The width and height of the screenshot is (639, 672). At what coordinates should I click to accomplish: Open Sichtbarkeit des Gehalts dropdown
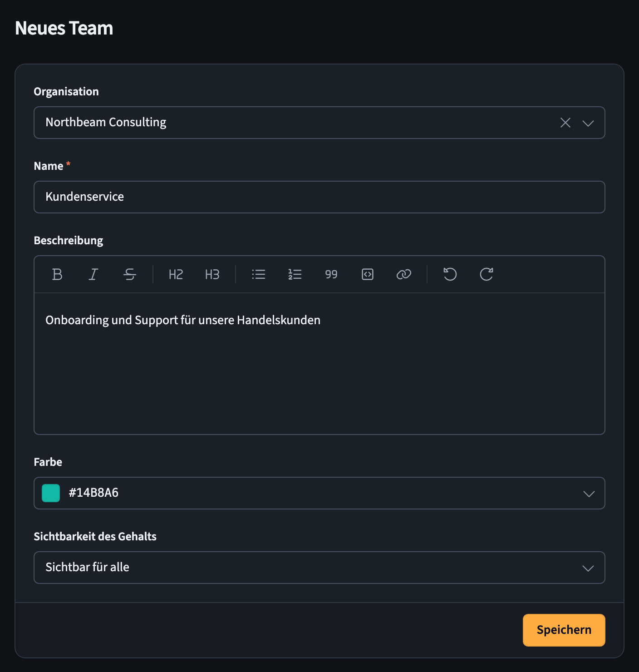tap(319, 568)
